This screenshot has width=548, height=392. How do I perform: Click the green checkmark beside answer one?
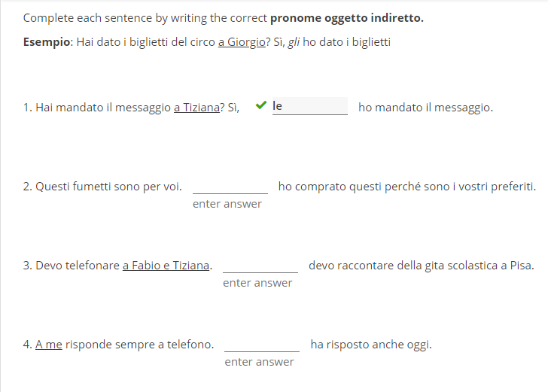point(260,106)
